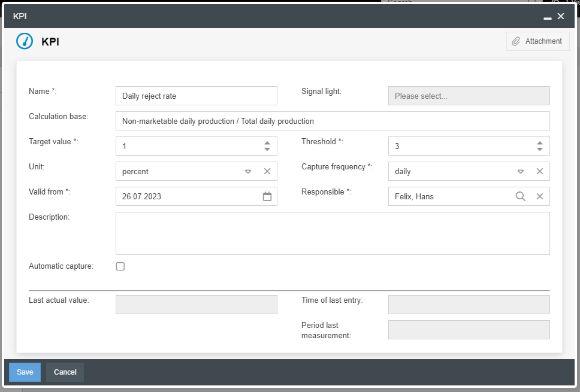Close the KPI dialog window
This screenshot has height=392, width=580.
(561, 16)
